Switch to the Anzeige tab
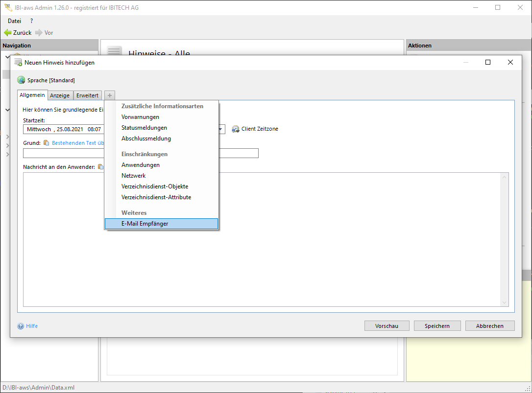The image size is (532, 393). pos(60,95)
